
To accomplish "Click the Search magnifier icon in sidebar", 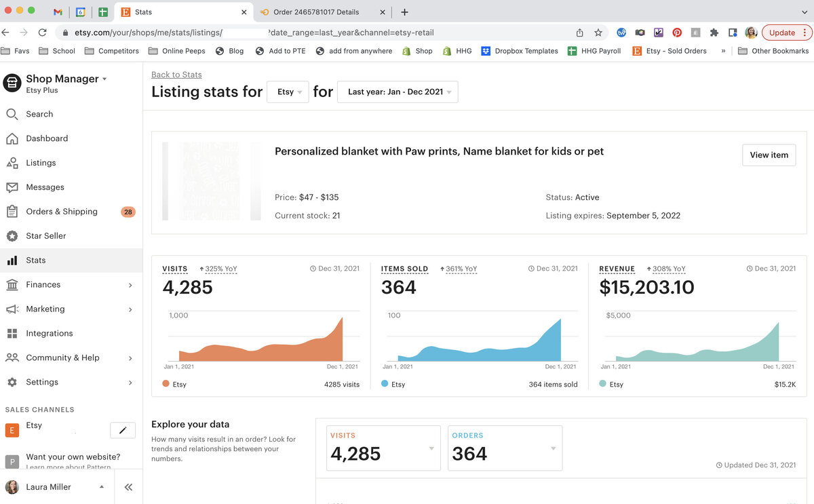I will click(12, 114).
